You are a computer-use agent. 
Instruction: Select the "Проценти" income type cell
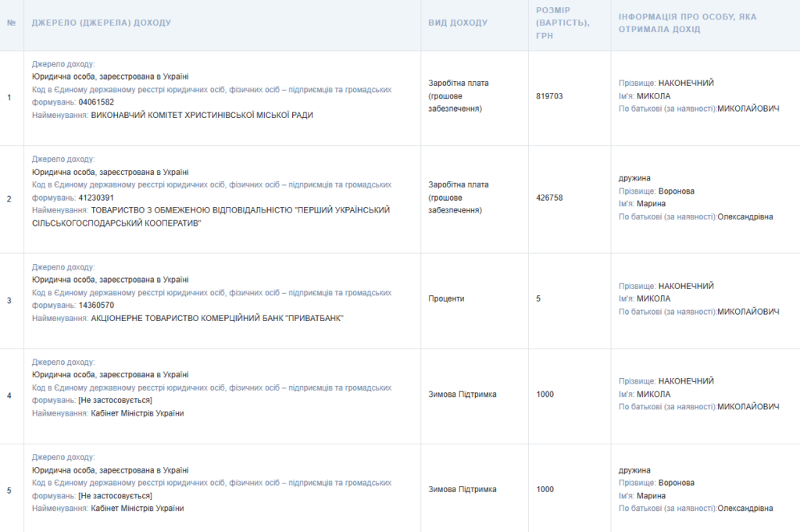(x=446, y=299)
